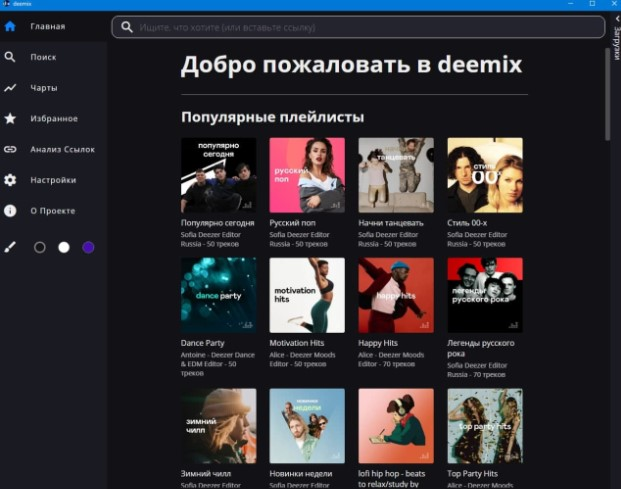The image size is (621, 489).
Task: Select the white light theme circle
Action: [64, 247]
